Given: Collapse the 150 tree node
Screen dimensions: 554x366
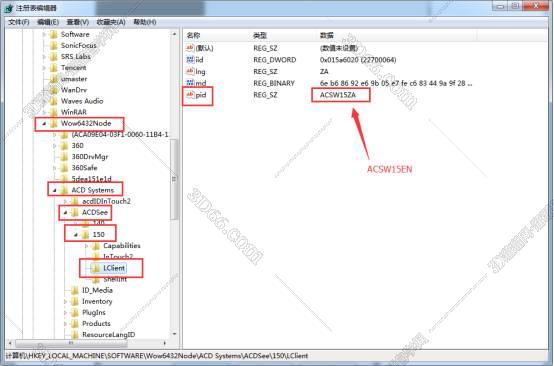Looking at the screenshot, I should [76, 235].
